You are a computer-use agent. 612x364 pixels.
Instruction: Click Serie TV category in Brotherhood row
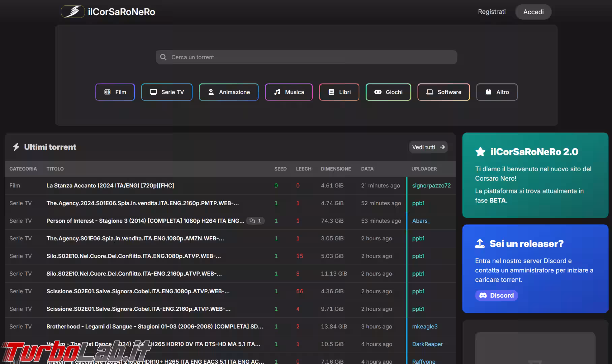(x=21, y=327)
